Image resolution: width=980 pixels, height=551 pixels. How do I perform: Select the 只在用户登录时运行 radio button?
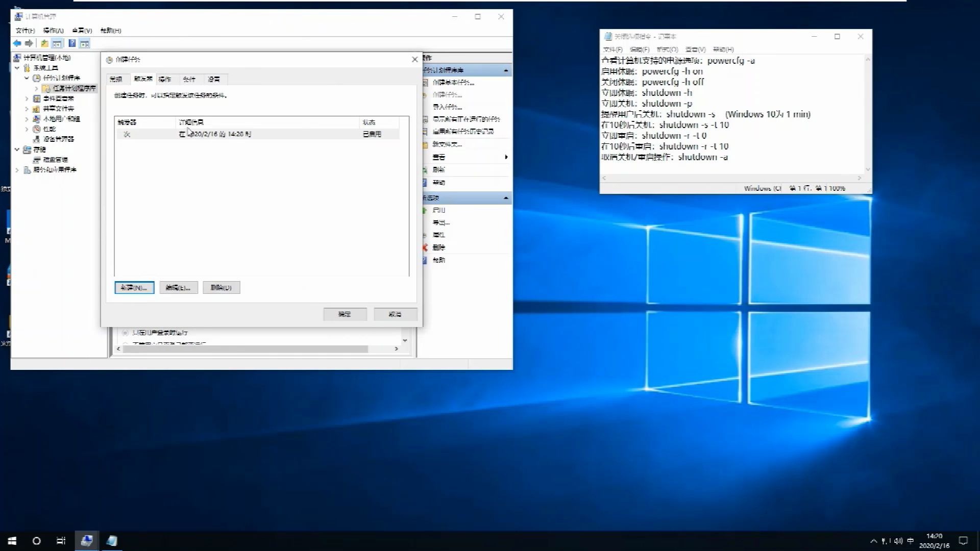click(125, 333)
